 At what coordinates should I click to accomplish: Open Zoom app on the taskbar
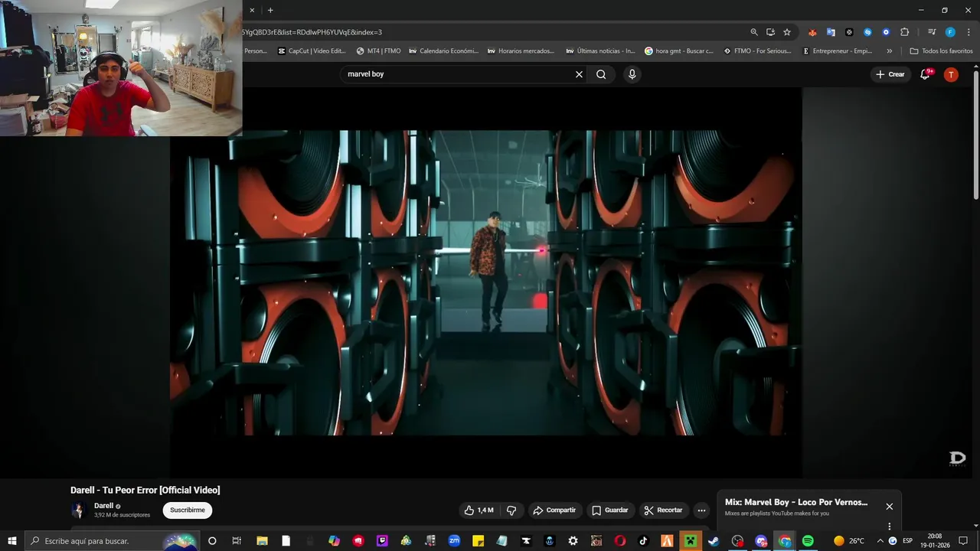454,541
